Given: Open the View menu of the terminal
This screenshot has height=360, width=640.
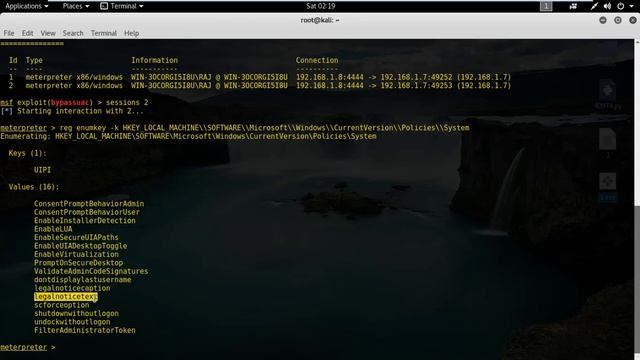Looking at the screenshot, I should (48, 33).
